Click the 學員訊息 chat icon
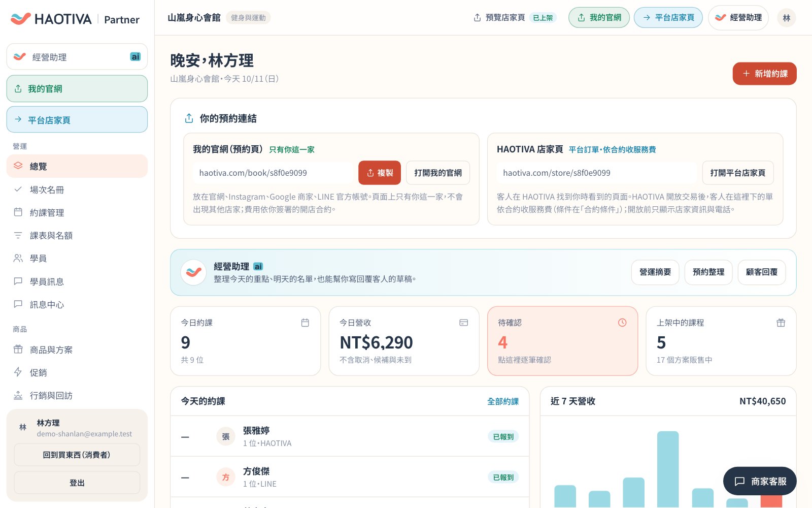Screen dimensions: 812x508 pyautogui.click(x=18, y=281)
